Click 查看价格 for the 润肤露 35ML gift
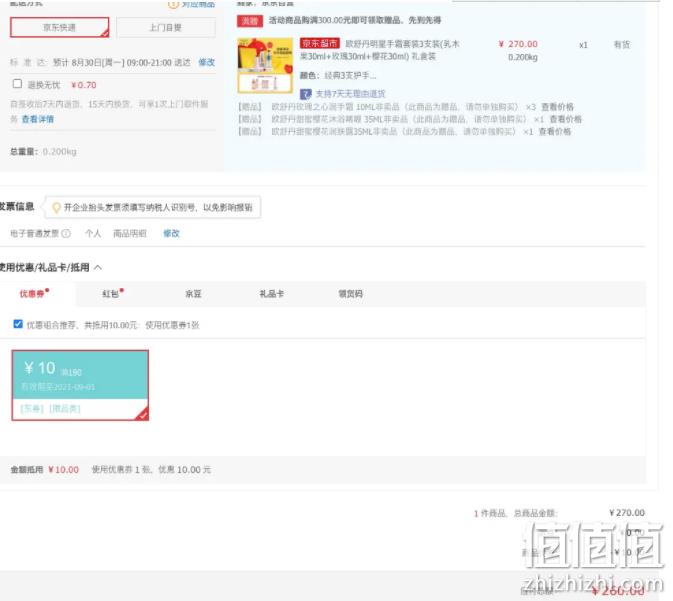673x601 pixels. point(555,131)
